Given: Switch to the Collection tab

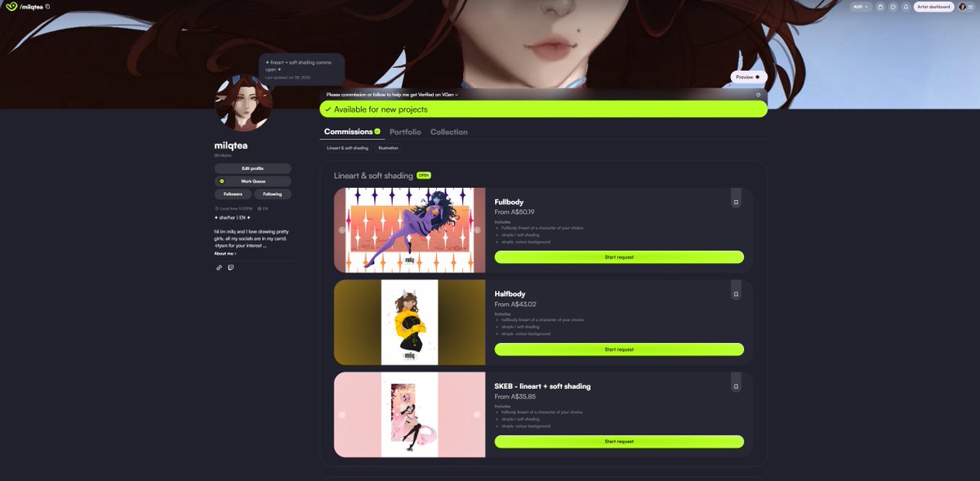Looking at the screenshot, I should pyautogui.click(x=449, y=131).
